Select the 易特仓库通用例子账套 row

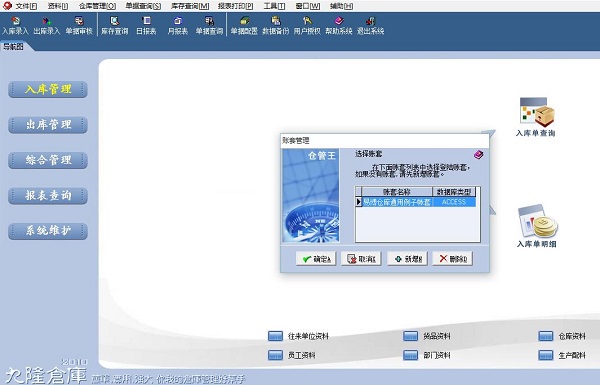point(416,202)
